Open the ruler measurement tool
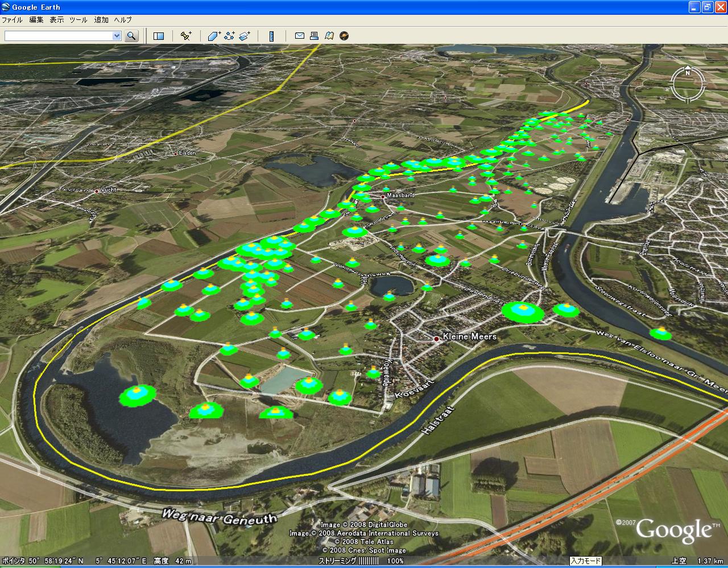The image size is (728, 568). (272, 36)
